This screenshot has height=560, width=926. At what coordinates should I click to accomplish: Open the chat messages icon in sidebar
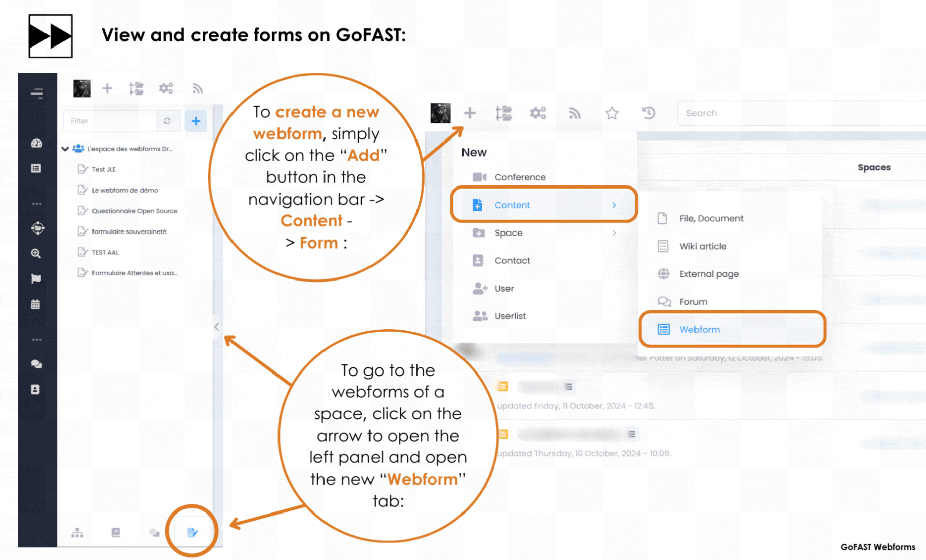coord(37,364)
